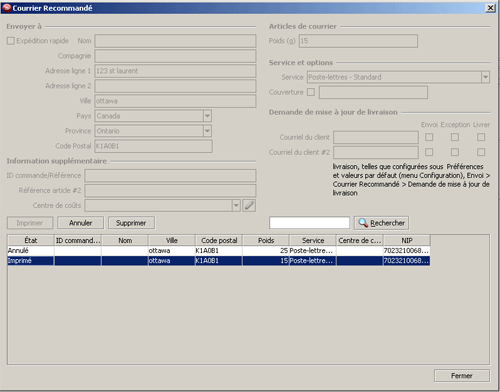Viewport: 500px width, 392px height.
Task: Click the NIP column header
Action: point(407,240)
